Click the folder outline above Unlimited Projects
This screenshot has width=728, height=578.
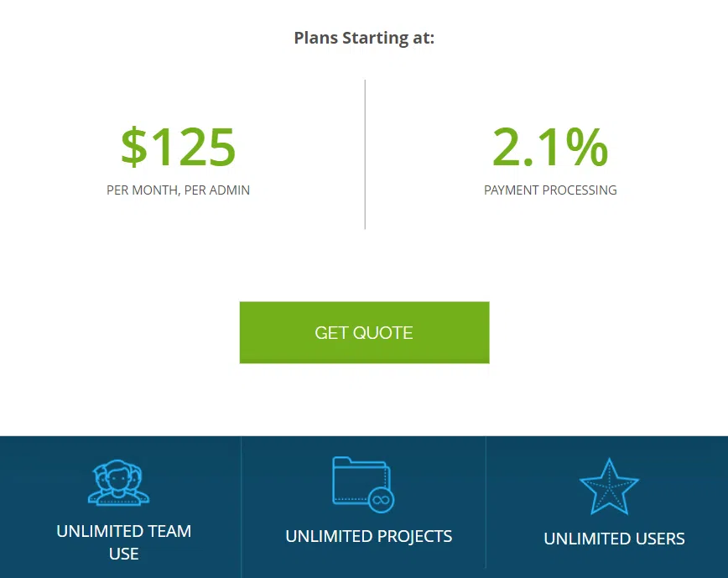coord(359,478)
